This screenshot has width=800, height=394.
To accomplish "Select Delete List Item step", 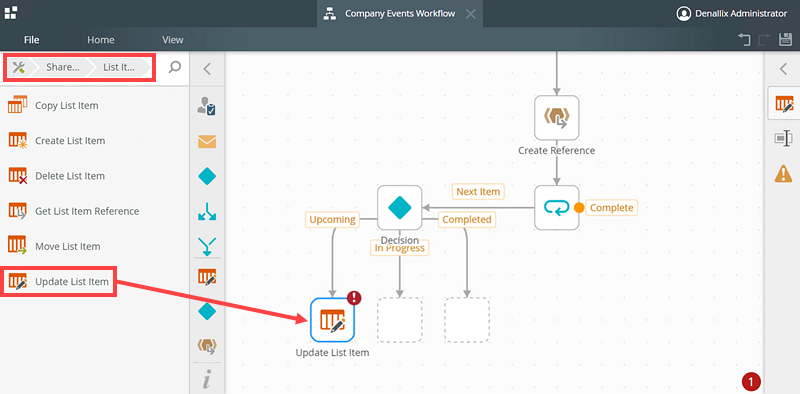I will click(x=94, y=176).
